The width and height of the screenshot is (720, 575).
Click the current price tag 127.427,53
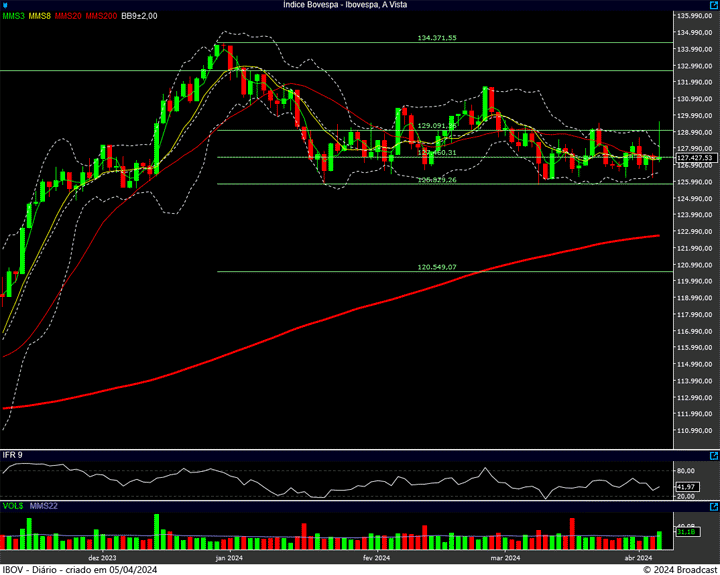tap(694, 158)
